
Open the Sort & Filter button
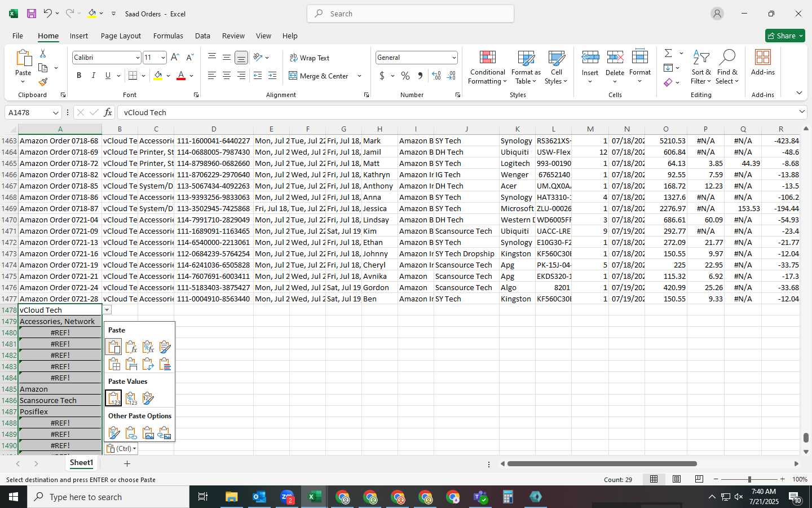pos(701,68)
